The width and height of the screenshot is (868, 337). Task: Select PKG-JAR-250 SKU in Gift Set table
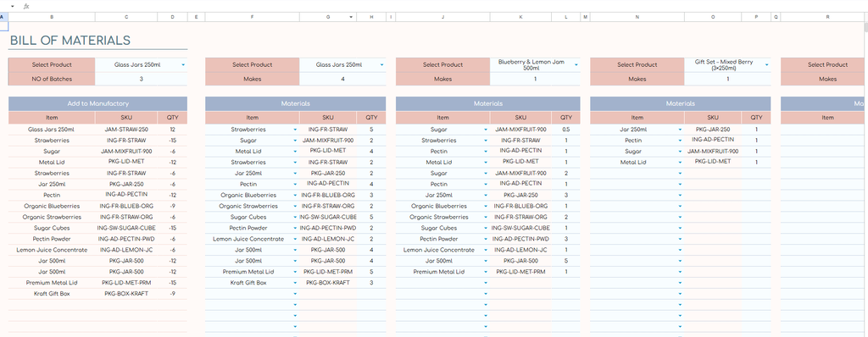(x=712, y=130)
